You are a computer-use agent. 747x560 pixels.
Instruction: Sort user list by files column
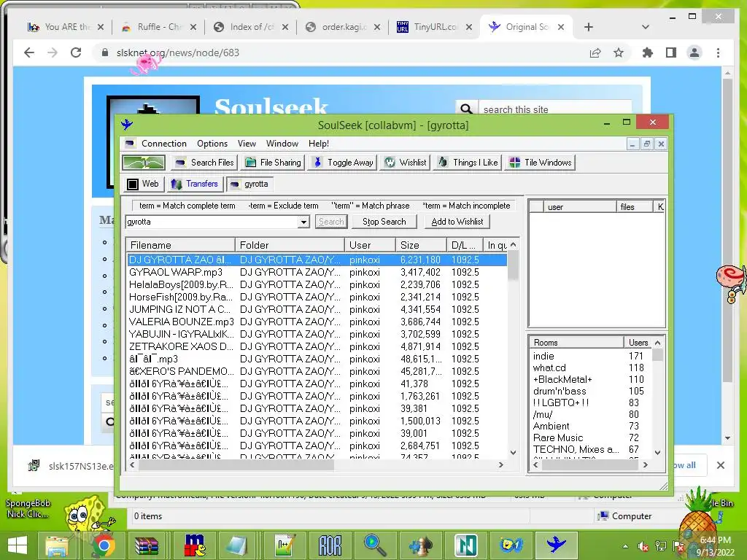pos(634,206)
